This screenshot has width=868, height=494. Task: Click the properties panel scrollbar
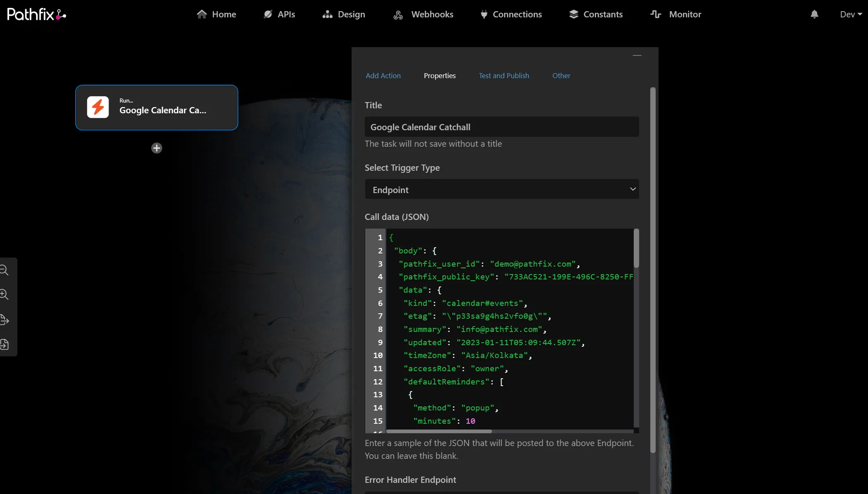point(653,270)
